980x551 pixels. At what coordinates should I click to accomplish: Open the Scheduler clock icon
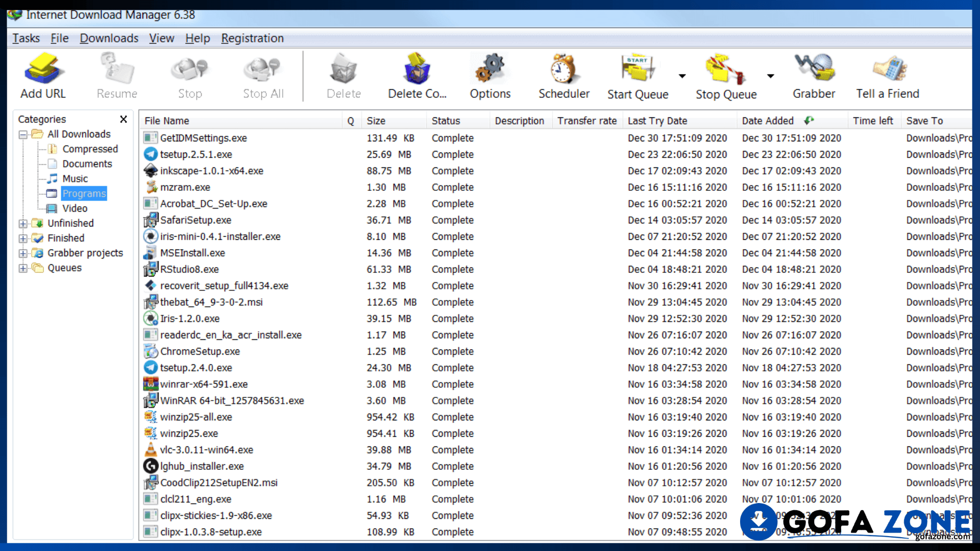[564, 69]
